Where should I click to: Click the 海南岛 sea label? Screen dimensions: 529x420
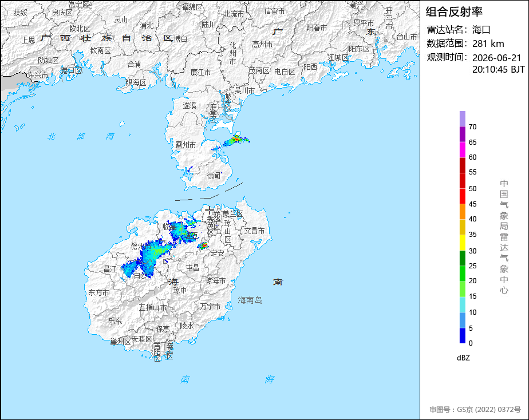[x=250, y=300]
